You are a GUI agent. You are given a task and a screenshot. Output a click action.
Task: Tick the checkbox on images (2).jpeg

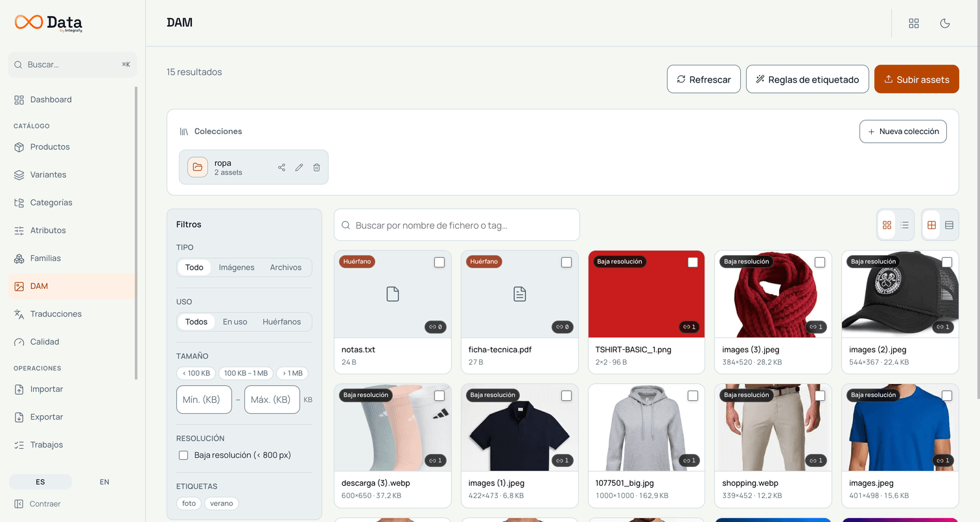pos(947,262)
